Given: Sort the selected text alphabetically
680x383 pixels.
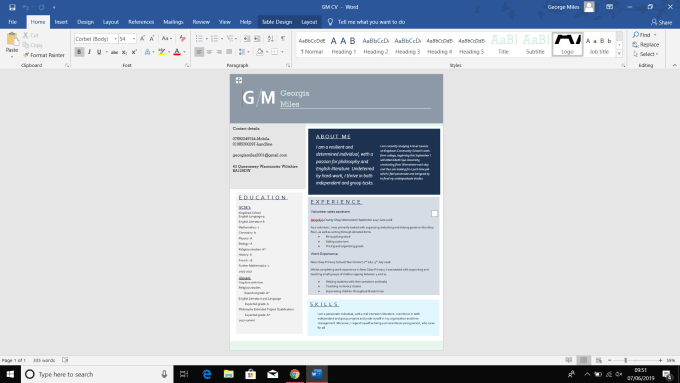Looking at the screenshot, I should [271, 39].
